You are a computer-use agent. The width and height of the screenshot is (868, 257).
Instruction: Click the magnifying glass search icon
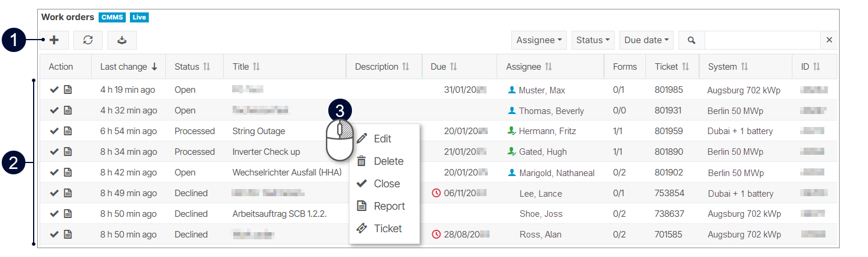[691, 40]
